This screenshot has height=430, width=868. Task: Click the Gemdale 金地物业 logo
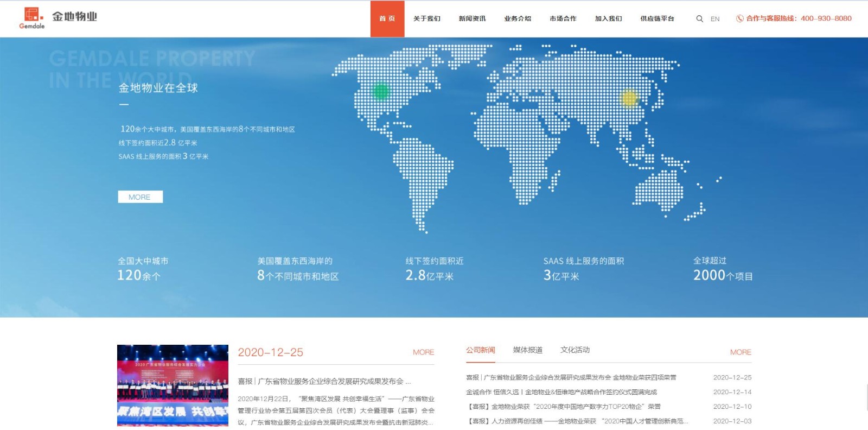(x=58, y=18)
